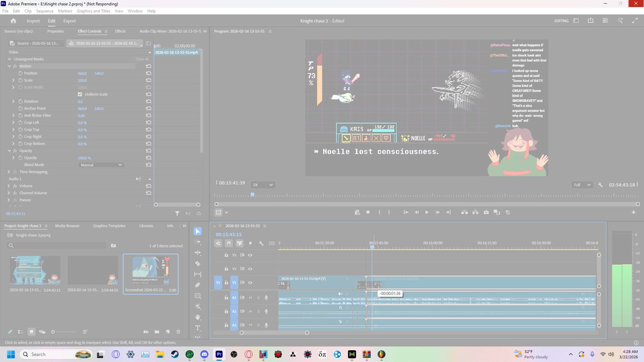This screenshot has height=362, width=644.
Task: Toggle V1 track output eye
Action: click(x=250, y=283)
